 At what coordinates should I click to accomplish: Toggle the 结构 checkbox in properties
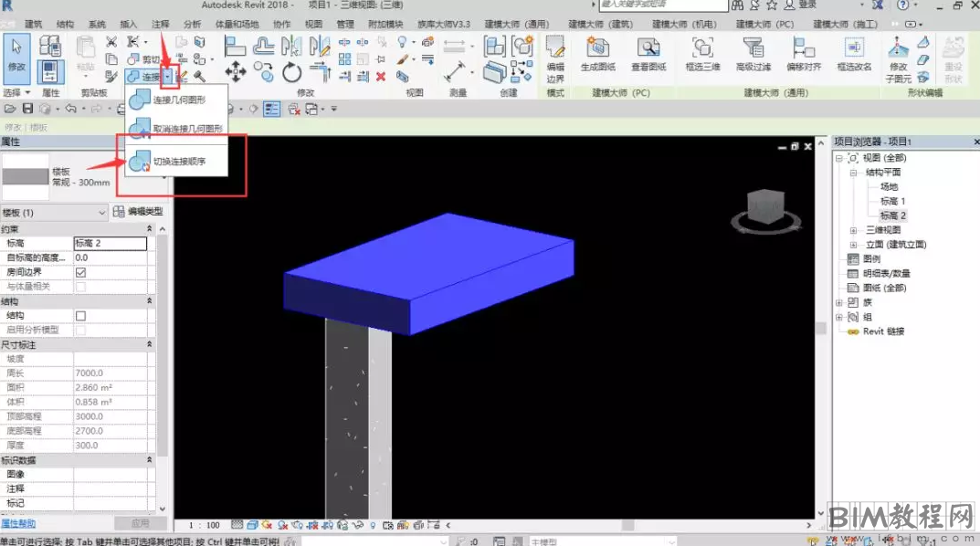(x=80, y=316)
